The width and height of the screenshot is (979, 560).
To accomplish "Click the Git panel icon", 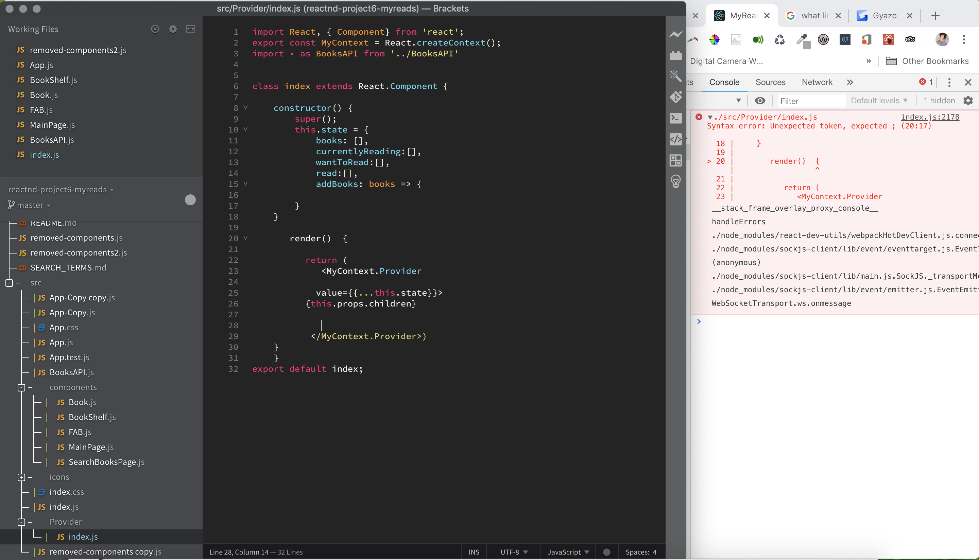I will tap(675, 97).
